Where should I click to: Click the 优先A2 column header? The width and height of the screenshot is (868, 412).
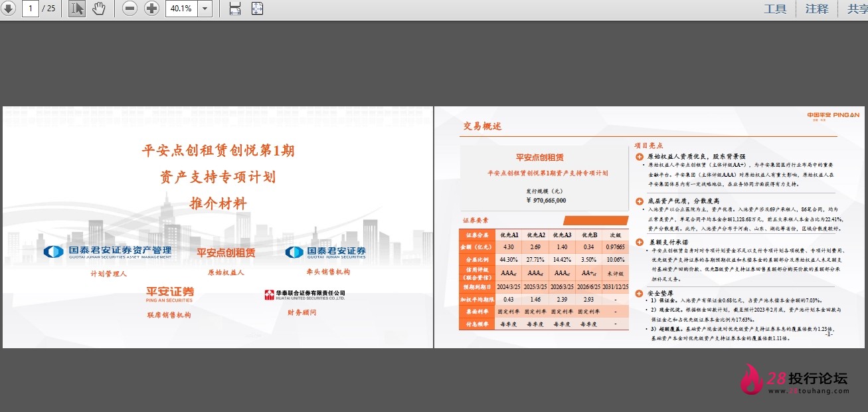pos(536,235)
